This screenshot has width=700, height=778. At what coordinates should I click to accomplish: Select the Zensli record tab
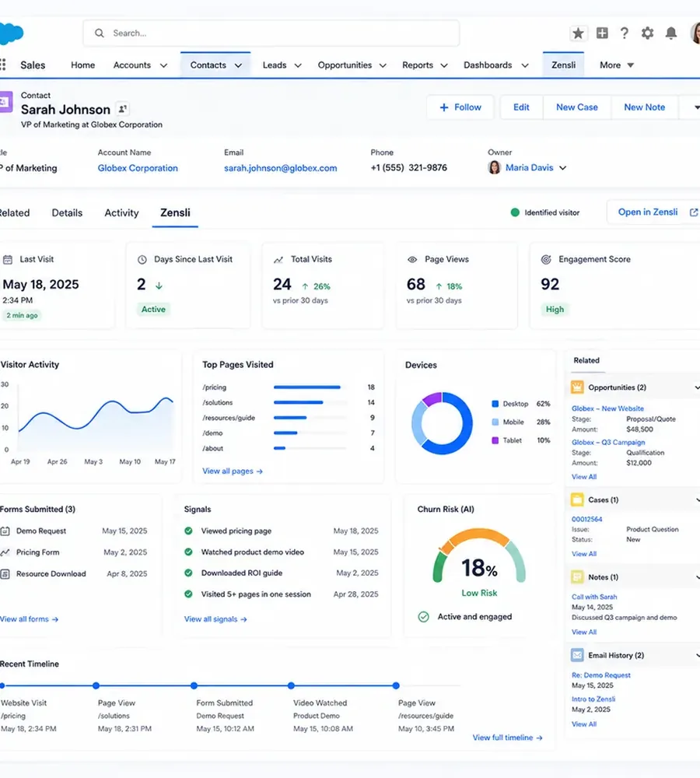pyautogui.click(x=175, y=213)
